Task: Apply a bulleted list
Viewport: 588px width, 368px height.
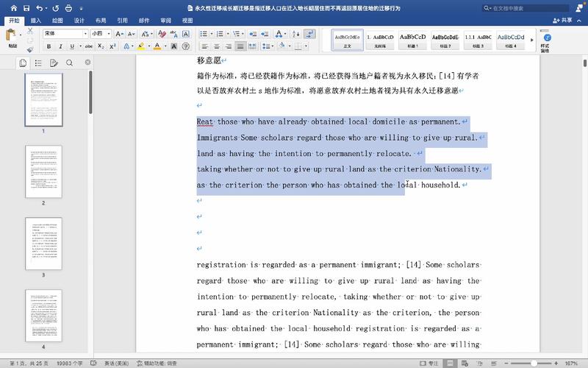Action: point(204,34)
